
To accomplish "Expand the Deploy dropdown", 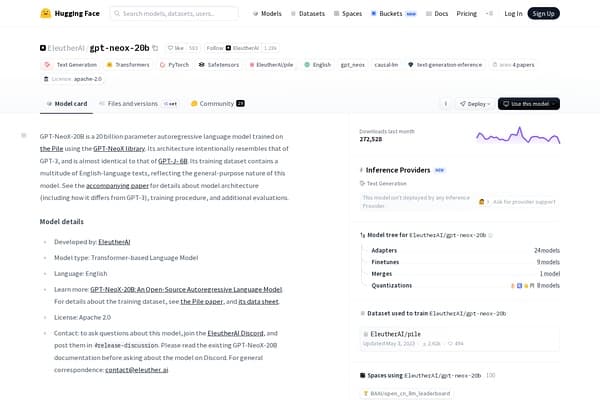I will [475, 104].
